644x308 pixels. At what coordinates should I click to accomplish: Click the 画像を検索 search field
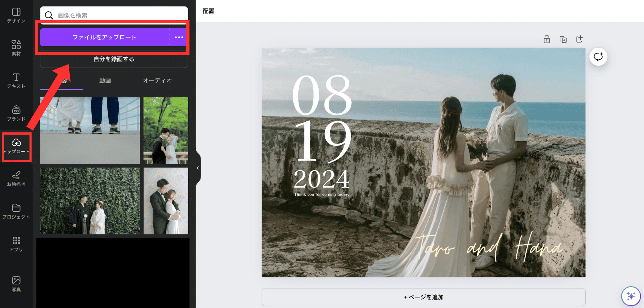point(120,15)
